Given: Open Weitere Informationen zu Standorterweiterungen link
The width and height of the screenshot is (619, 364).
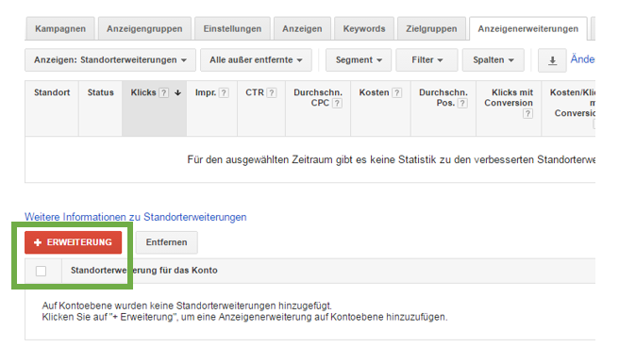Looking at the screenshot, I should [136, 217].
